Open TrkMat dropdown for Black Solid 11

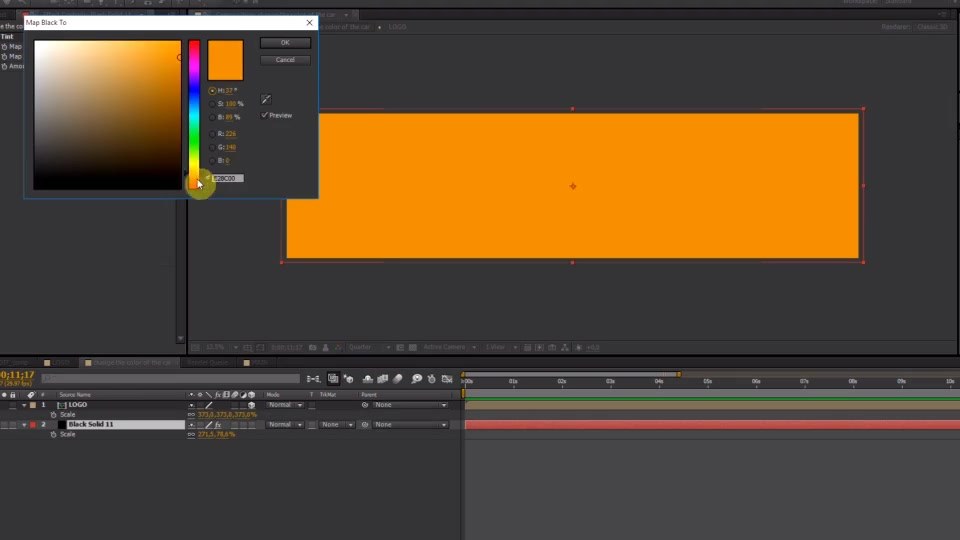coord(337,424)
